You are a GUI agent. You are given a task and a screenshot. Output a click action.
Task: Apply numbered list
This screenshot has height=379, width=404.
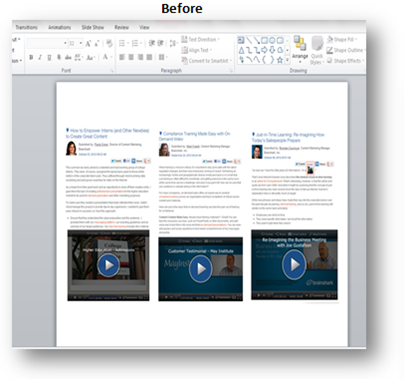tap(135, 43)
